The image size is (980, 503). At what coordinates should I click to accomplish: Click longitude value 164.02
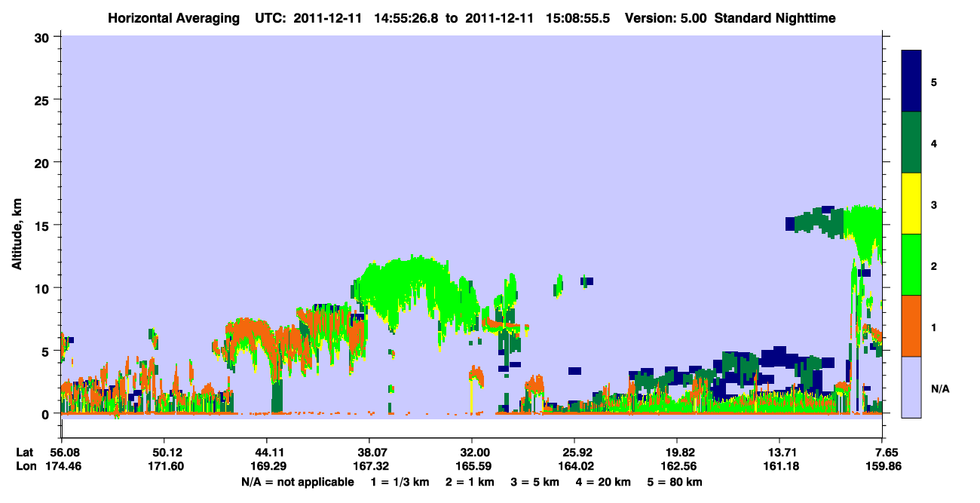(574, 467)
